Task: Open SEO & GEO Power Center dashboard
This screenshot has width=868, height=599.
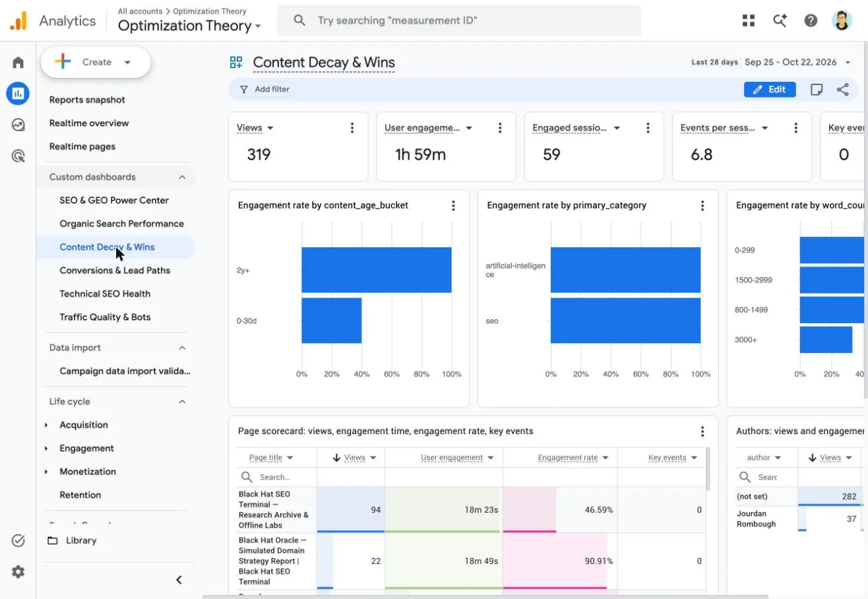Action: [x=114, y=201]
